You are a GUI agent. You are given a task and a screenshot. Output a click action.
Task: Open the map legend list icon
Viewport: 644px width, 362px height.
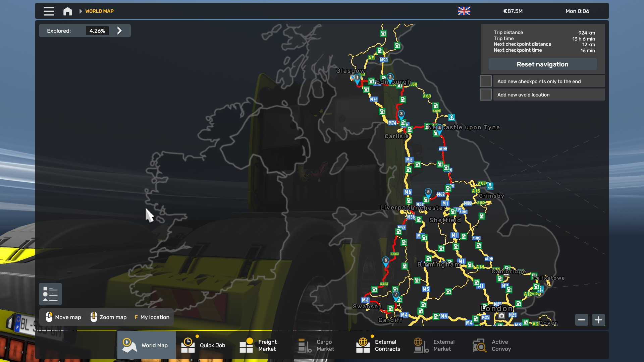click(50, 294)
